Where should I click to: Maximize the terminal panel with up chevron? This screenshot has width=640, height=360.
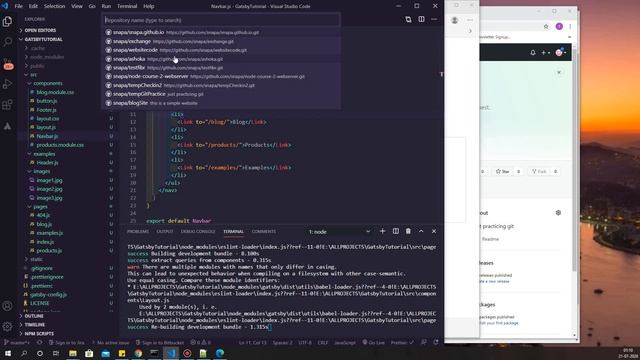point(421,231)
